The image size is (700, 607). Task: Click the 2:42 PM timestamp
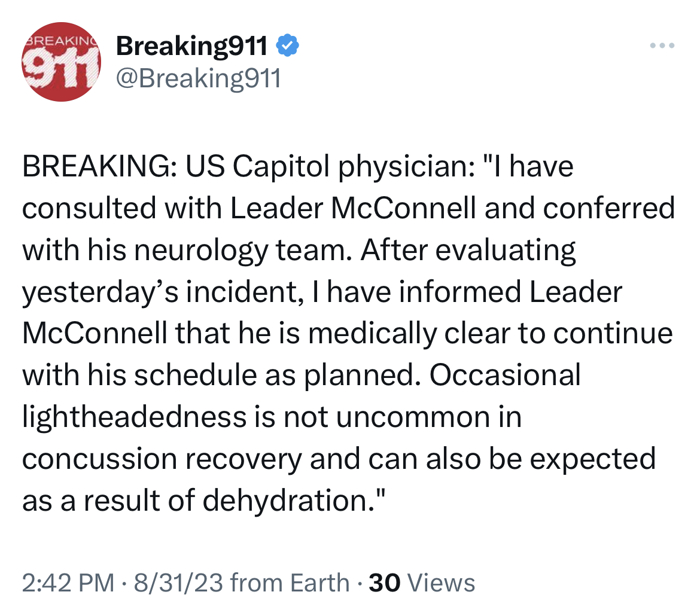click(68, 583)
